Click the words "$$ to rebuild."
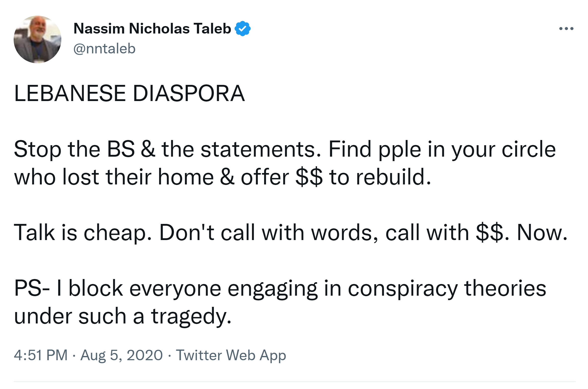588x389 pixels. tap(363, 177)
